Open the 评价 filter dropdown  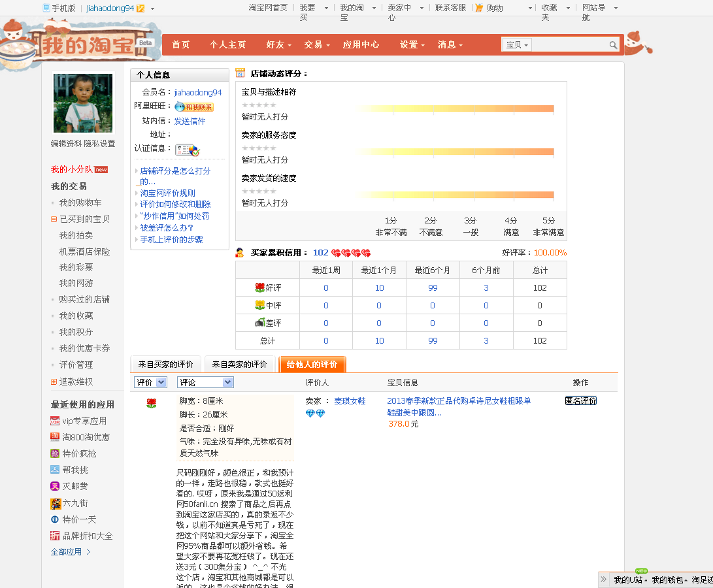click(150, 382)
